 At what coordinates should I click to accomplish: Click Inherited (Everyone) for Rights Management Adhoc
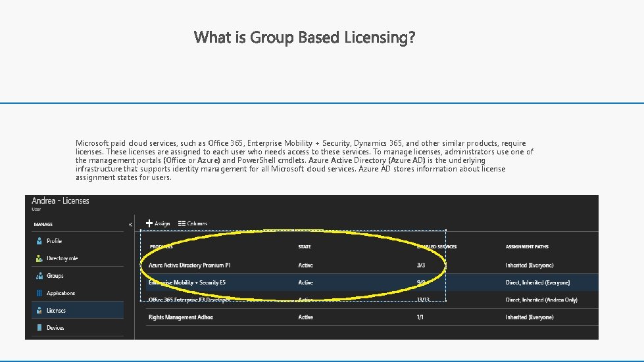coord(530,317)
